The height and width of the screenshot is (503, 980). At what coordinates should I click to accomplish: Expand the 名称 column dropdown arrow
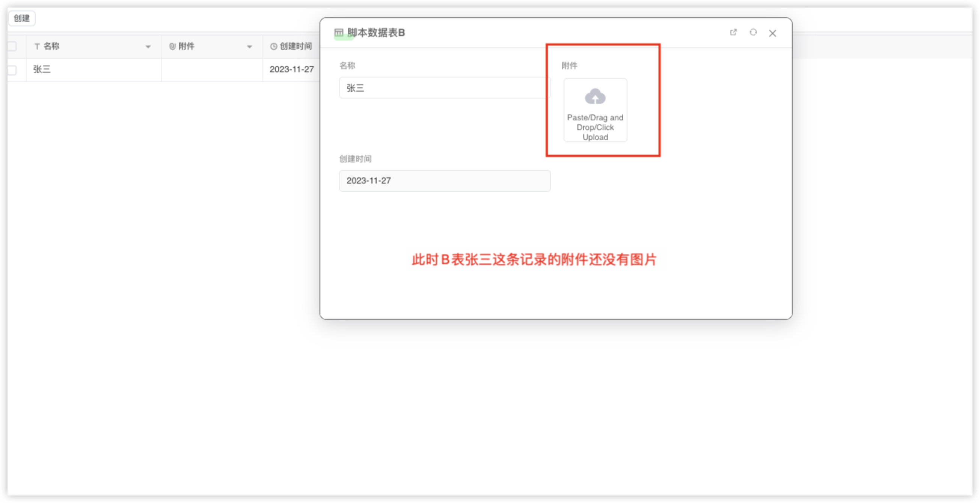pos(148,47)
